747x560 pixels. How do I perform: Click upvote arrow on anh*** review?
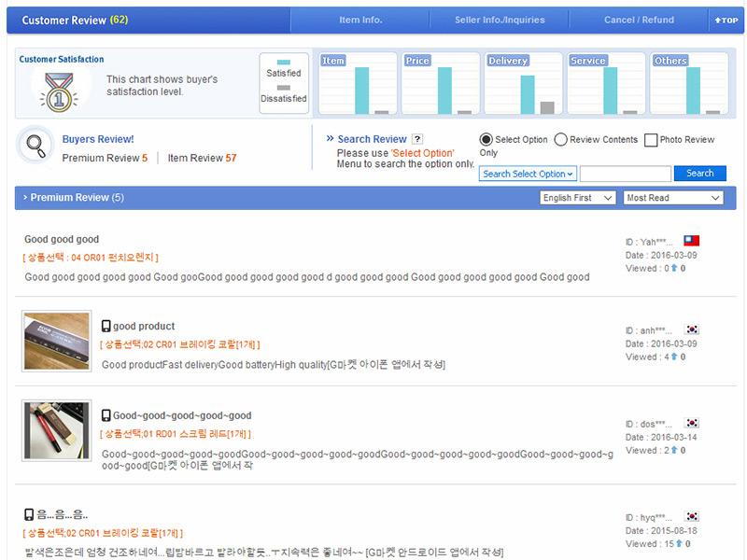[x=673, y=357]
